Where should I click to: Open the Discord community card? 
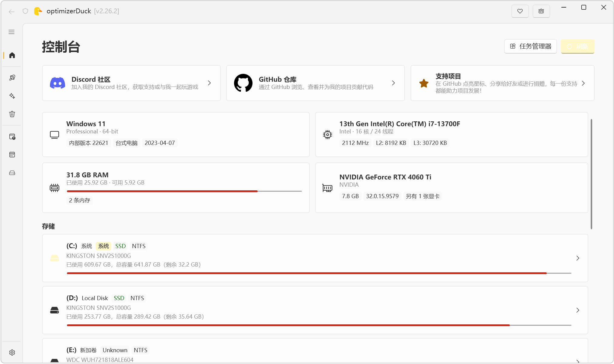click(131, 83)
